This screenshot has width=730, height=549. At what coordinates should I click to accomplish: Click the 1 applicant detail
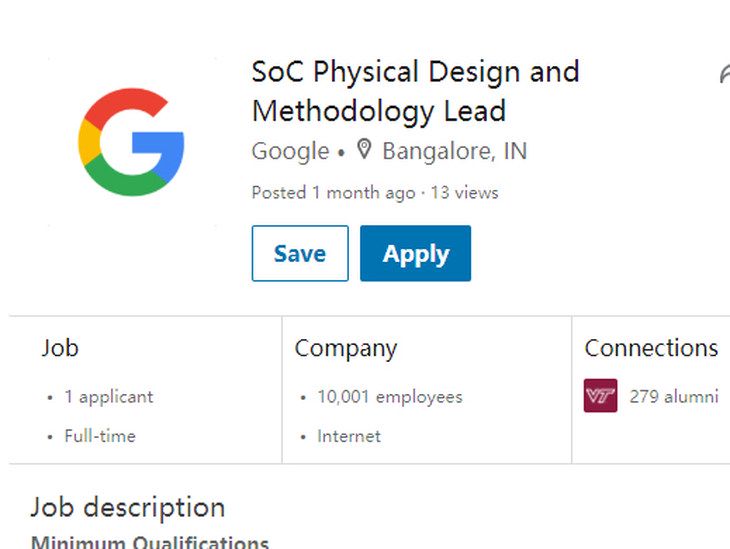pos(109,397)
